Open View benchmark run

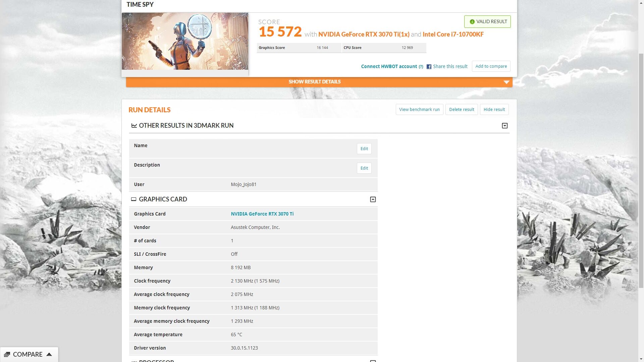pyautogui.click(x=419, y=110)
